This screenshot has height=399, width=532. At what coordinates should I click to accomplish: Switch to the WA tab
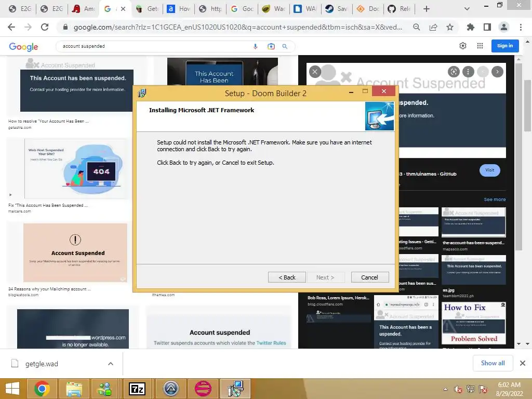pos(305,9)
